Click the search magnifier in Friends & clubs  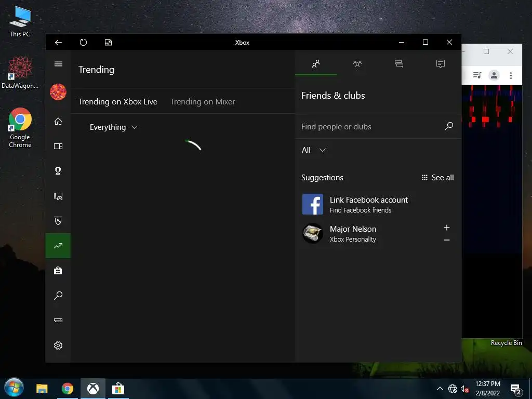pyautogui.click(x=449, y=126)
